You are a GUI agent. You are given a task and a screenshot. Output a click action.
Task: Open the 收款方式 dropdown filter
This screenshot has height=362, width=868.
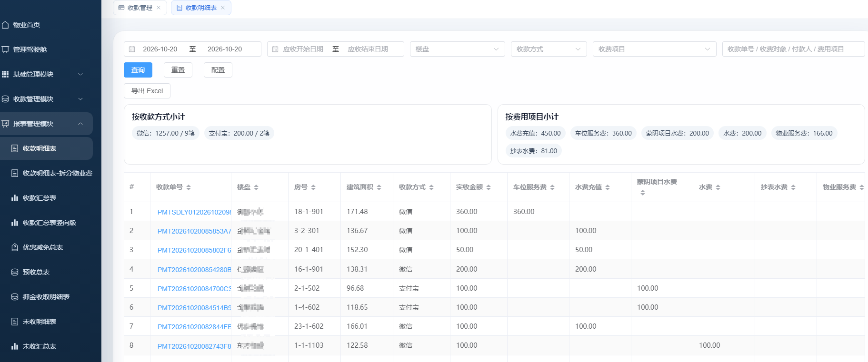pos(549,49)
